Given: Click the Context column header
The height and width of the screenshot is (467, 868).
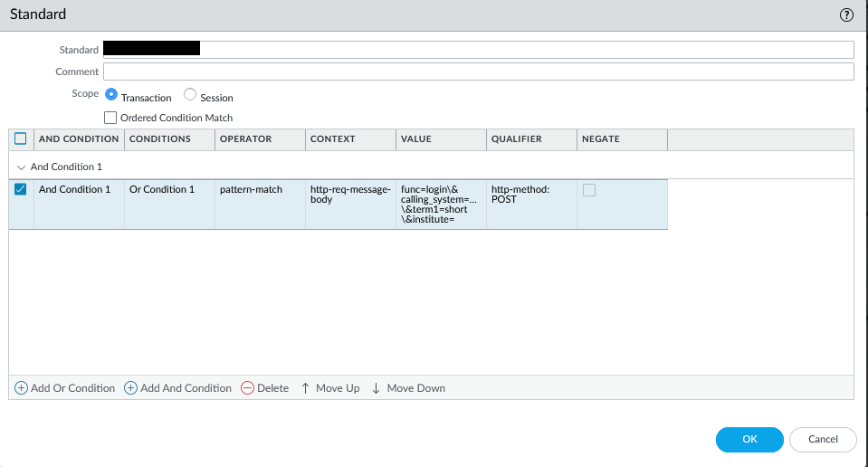Looking at the screenshot, I should click(333, 139).
